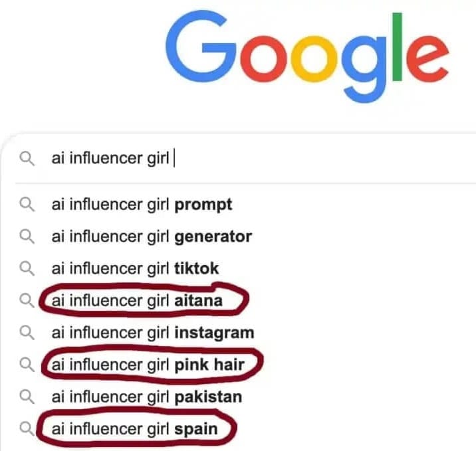Screen dimensions: 476x451
Task: Select the circled 'ai influencer girl aitana' suggestion
Action: tap(137, 302)
